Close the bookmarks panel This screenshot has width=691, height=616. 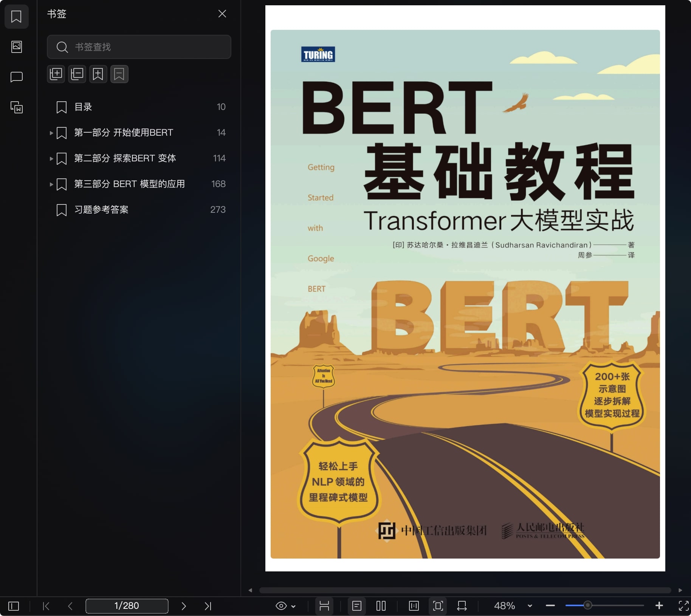pyautogui.click(x=222, y=14)
